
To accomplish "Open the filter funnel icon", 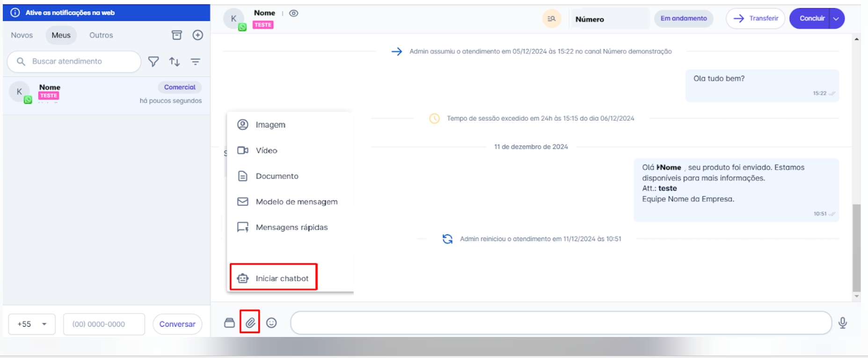I will [153, 62].
